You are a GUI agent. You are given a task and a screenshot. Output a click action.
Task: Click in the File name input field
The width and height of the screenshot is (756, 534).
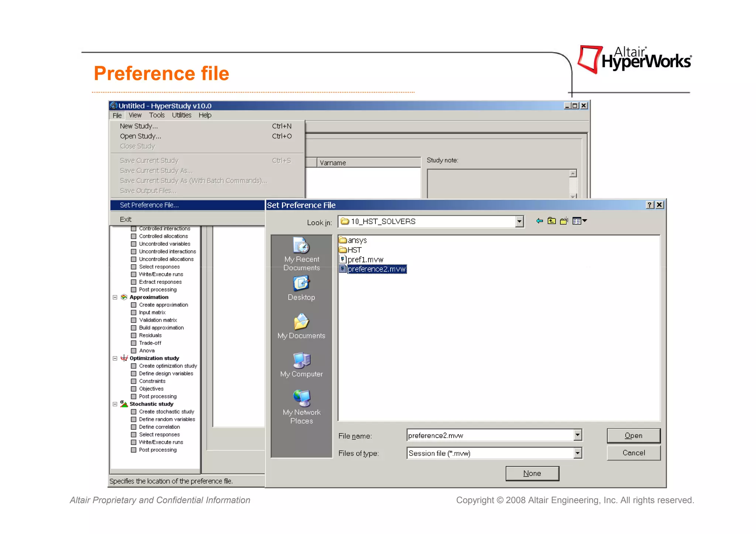(x=490, y=435)
